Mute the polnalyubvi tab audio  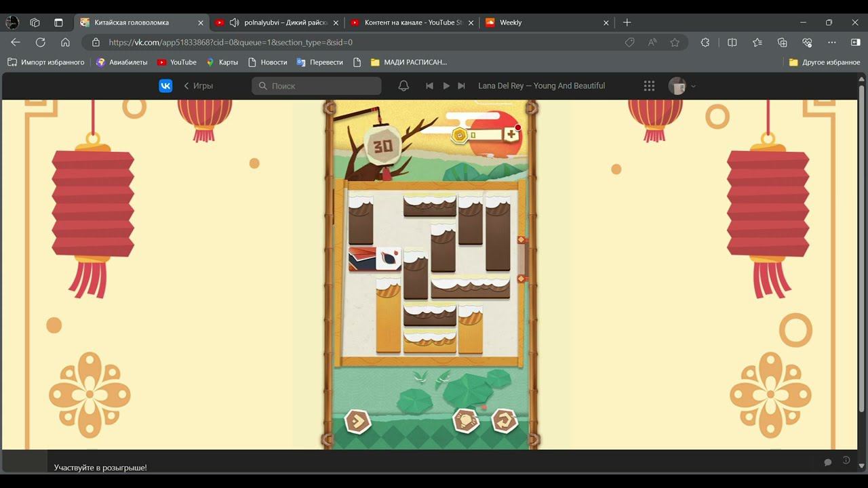[x=235, y=22]
